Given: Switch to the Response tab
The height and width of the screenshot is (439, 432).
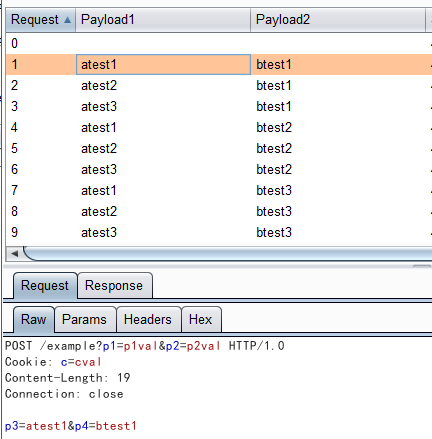Looking at the screenshot, I should coord(114,286).
